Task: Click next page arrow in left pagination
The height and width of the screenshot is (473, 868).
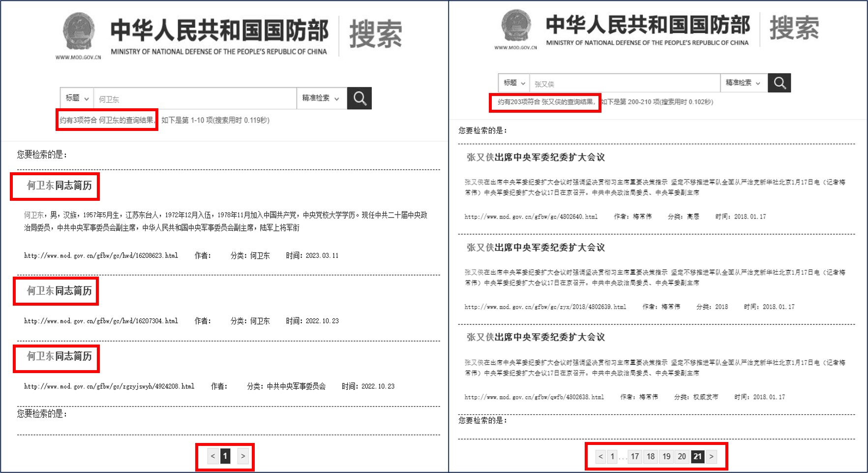Action: tap(243, 456)
